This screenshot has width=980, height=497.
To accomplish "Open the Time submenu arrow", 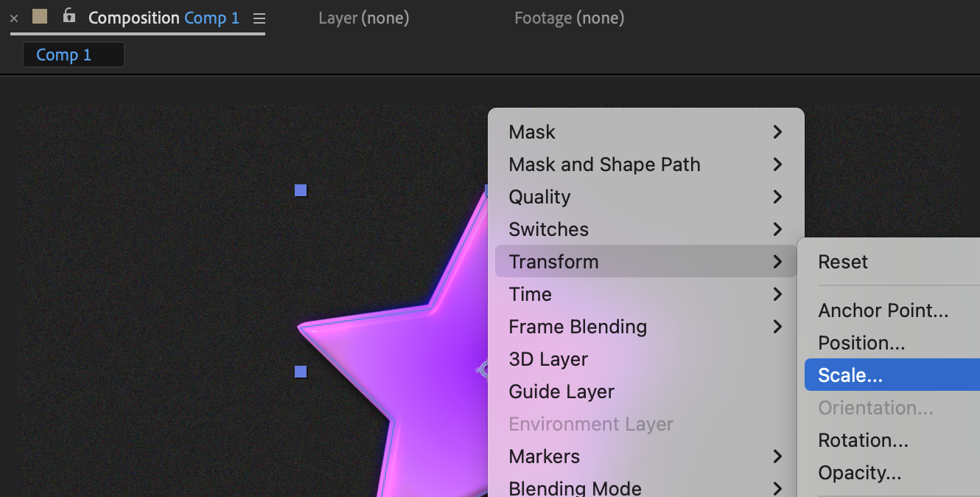I will (x=777, y=294).
